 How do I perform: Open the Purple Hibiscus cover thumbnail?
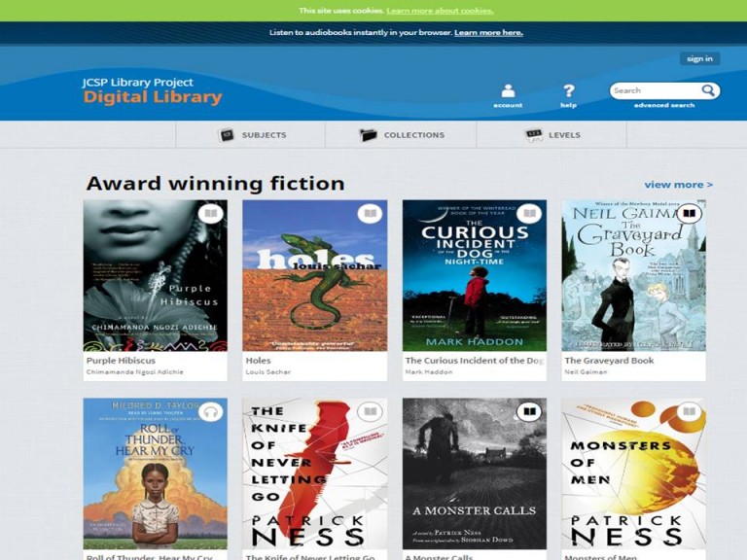pyautogui.click(x=156, y=275)
